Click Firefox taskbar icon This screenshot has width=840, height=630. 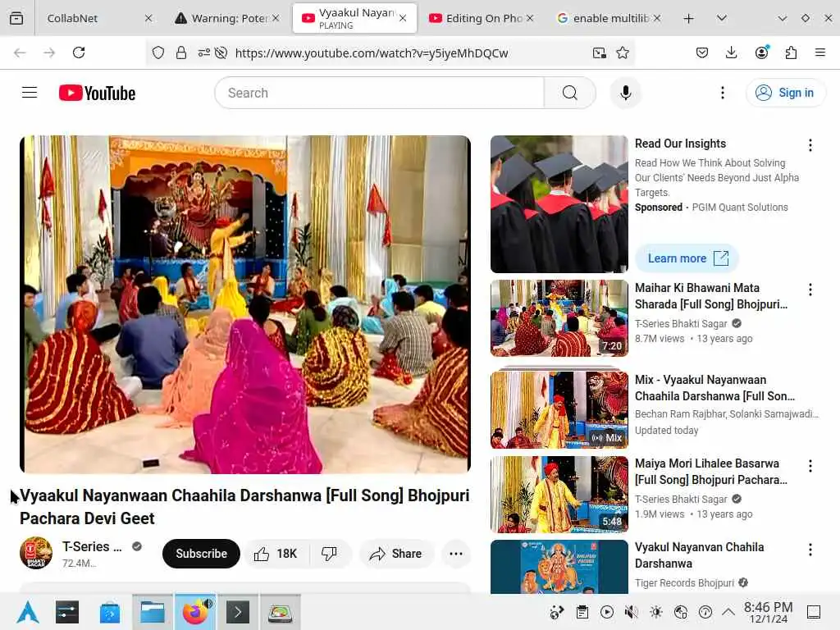pyautogui.click(x=195, y=612)
